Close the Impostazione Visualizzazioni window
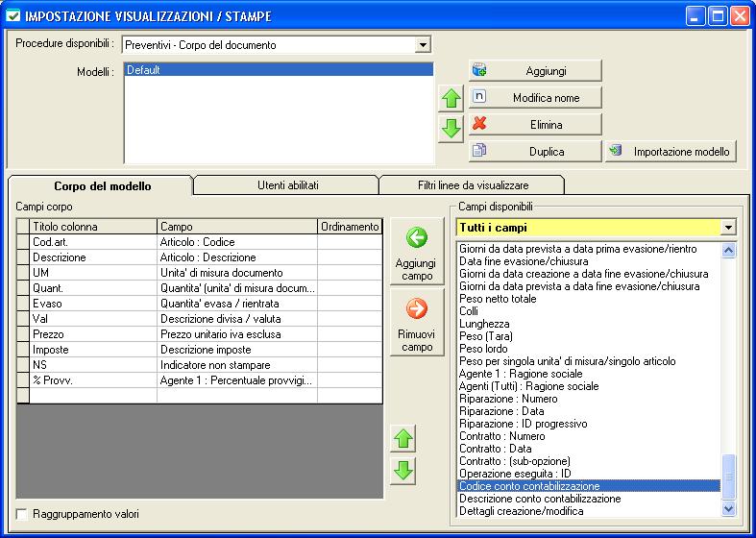 click(x=739, y=16)
